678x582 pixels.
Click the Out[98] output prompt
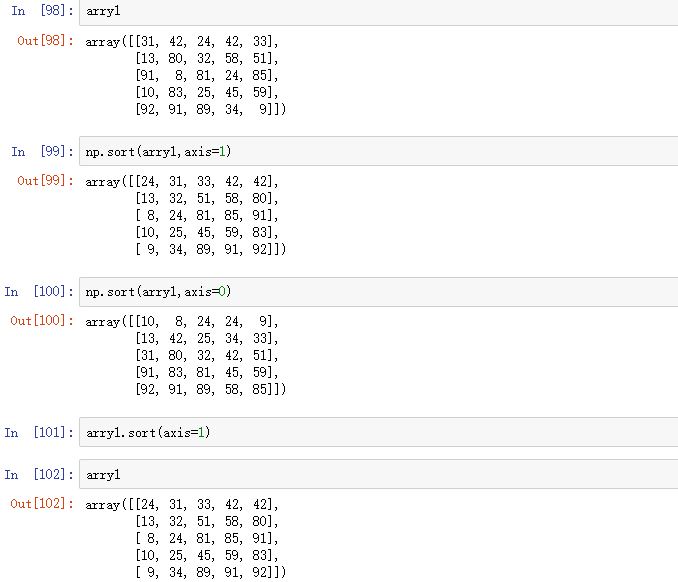45,41
